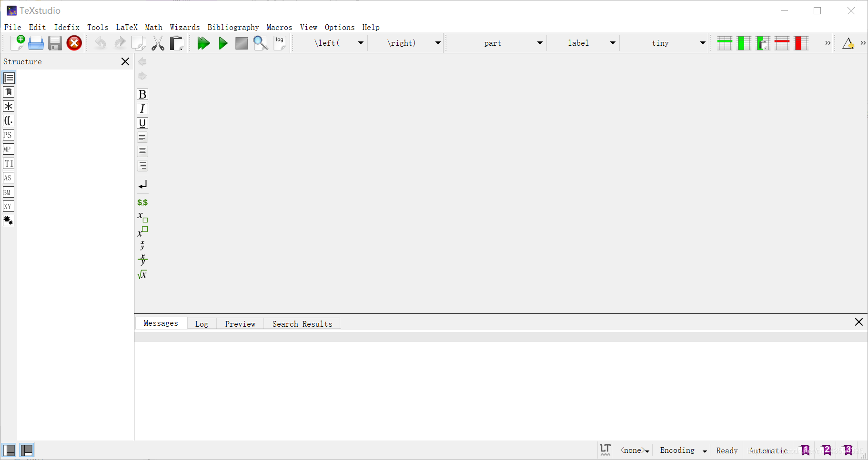Click the New document icon
The height and width of the screenshot is (460, 868).
[x=17, y=43]
